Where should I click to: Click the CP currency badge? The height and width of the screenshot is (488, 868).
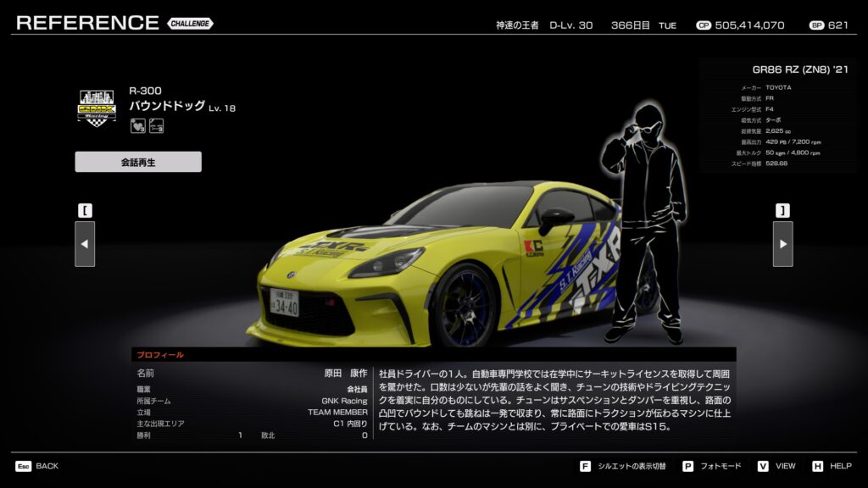coord(703,25)
